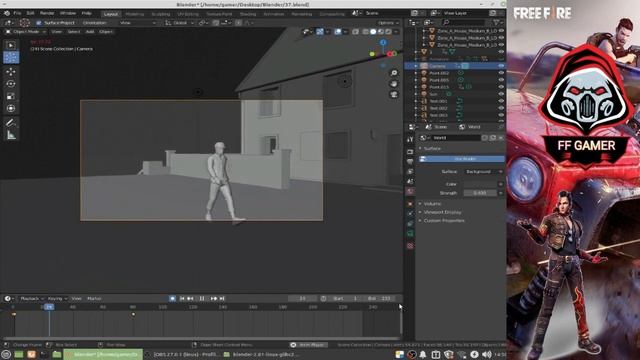
Task: Open the Window menu
Action: click(68, 13)
